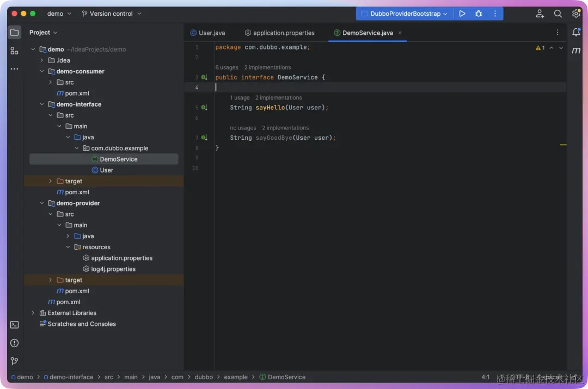Image resolution: width=588 pixels, height=389 pixels.
Task: Open the Problems tool window
Action: [x=14, y=343]
